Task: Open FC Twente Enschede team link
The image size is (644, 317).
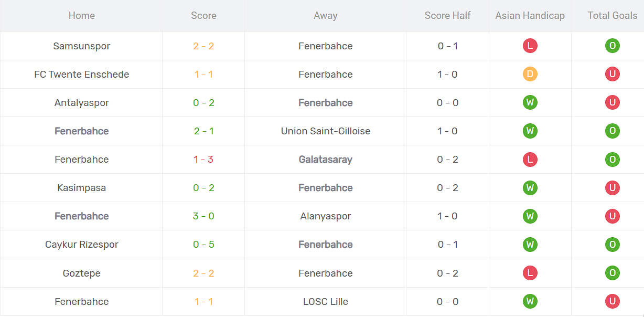Action: [82, 75]
